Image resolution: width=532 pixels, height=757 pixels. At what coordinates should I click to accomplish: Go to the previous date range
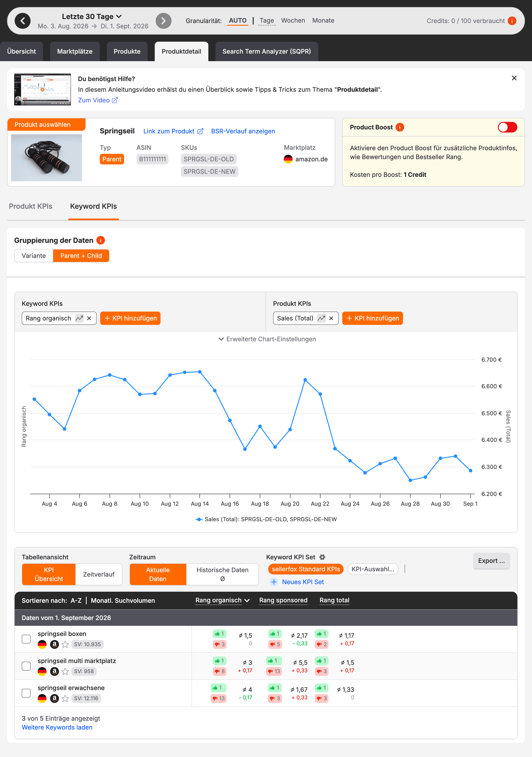click(22, 21)
